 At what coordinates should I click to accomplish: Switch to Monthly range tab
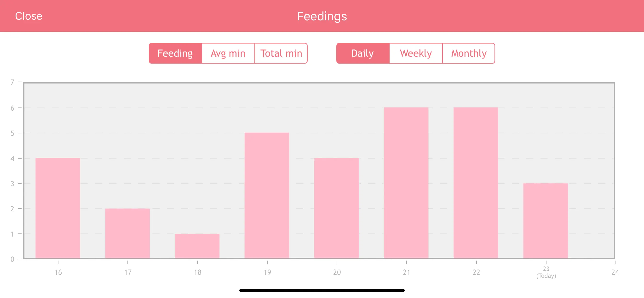pos(469,53)
